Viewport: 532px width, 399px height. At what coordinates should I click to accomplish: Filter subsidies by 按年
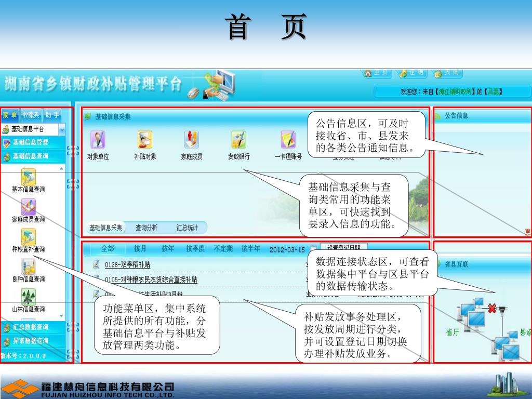point(168,249)
